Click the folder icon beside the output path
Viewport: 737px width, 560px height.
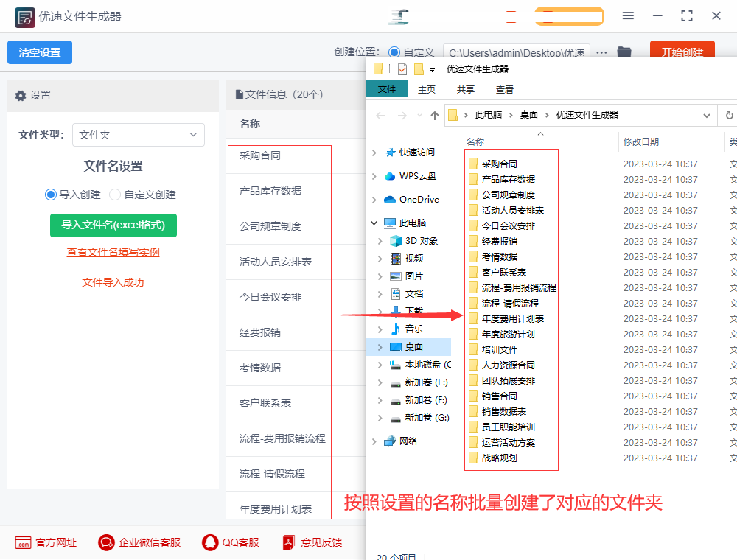624,52
